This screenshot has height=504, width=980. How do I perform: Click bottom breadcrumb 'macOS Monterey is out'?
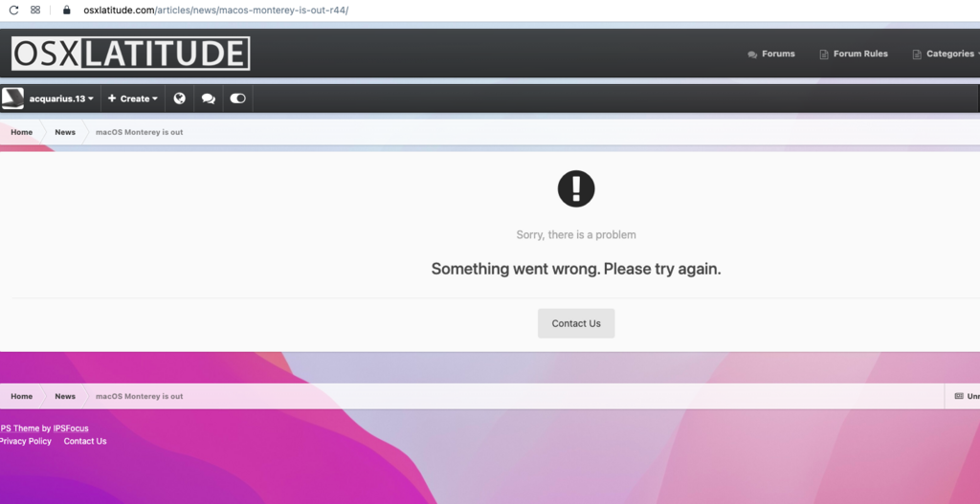[x=140, y=397]
